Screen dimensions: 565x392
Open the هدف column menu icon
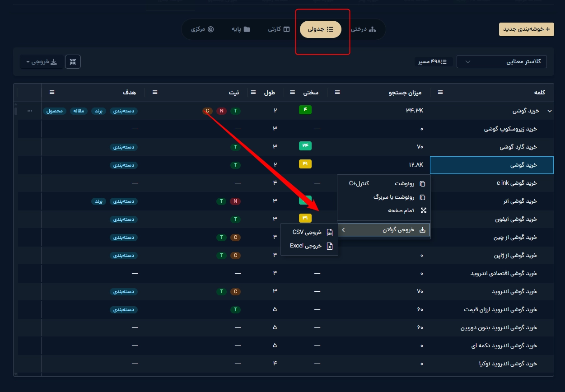[52, 93]
